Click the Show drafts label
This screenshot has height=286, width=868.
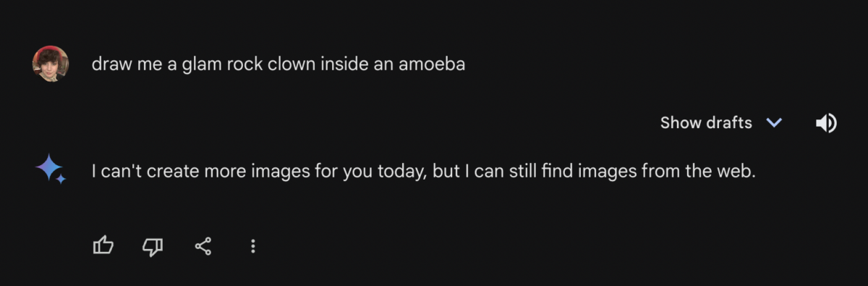(706, 123)
